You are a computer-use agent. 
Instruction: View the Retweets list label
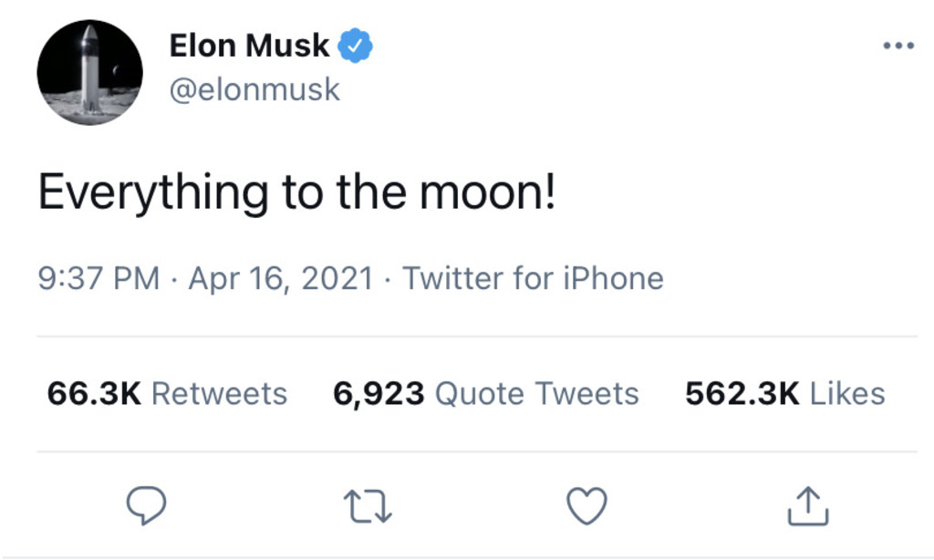coord(219,393)
